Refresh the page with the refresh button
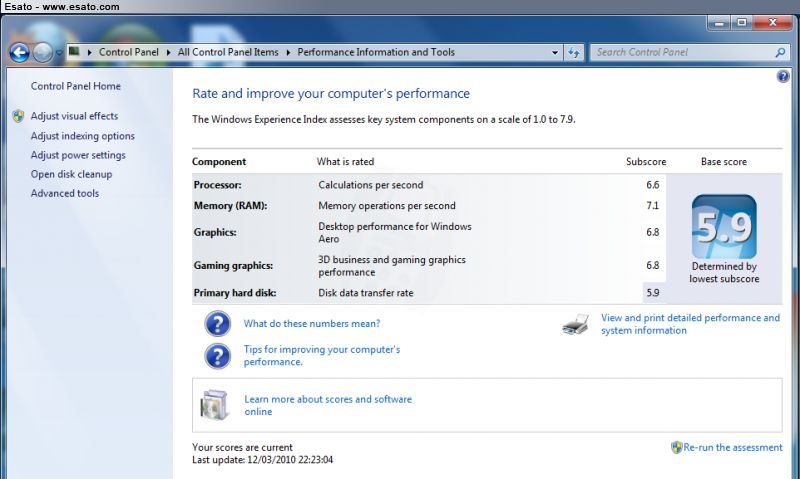Screen dimensions: 800x479 pyautogui.click(x=573, y=53)
